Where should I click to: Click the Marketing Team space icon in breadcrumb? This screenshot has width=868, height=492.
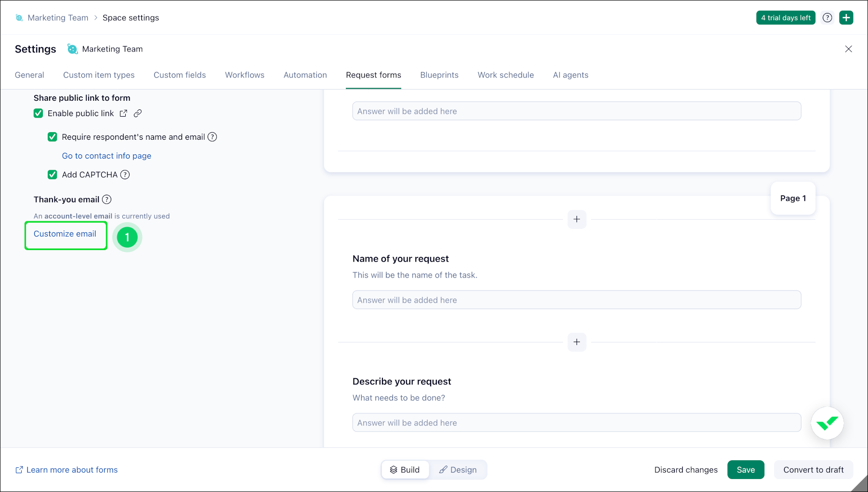tap(19, 18)
